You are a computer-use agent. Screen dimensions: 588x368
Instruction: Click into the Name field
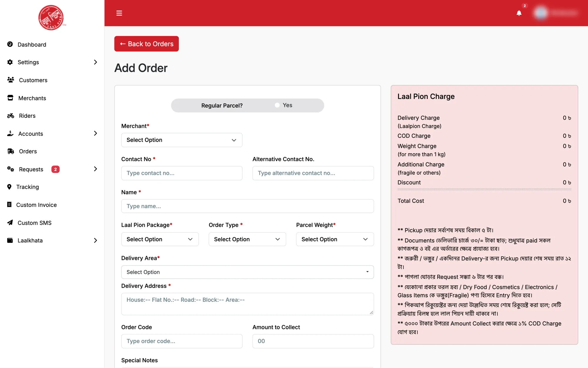point(248,206)
